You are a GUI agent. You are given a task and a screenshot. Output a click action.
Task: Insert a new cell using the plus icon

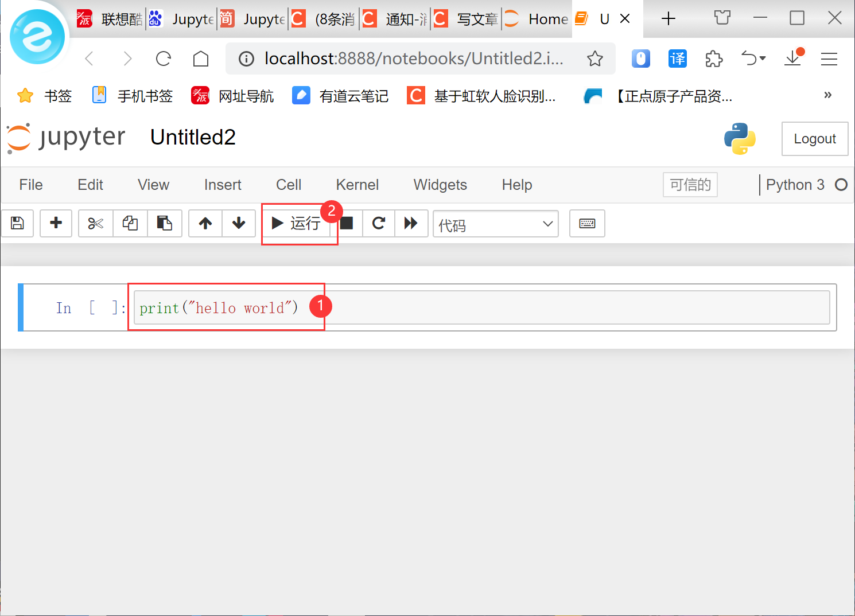pyautogui.click(x=56, y=223)
